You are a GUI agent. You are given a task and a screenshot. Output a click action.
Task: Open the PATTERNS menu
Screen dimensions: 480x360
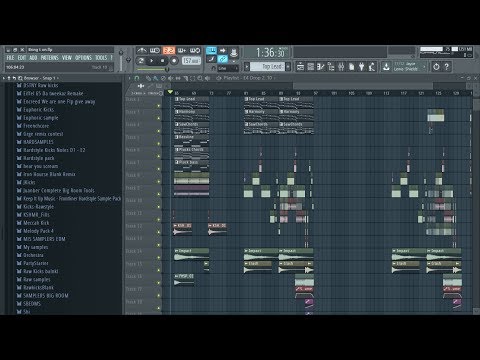[x=49, y=58]
